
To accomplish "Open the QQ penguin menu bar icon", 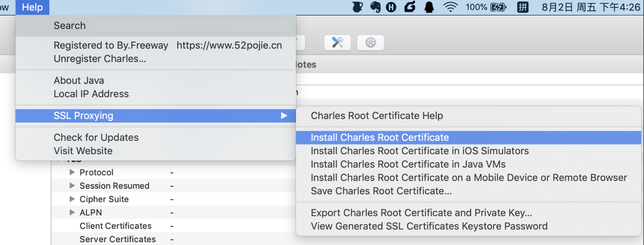I will click(429, 7).
